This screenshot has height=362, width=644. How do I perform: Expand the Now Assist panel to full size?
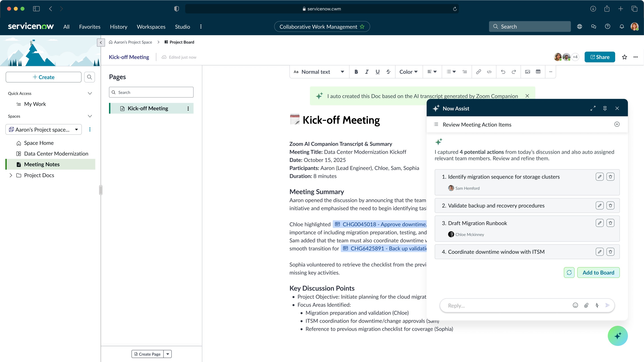click(x=593, y=108)
